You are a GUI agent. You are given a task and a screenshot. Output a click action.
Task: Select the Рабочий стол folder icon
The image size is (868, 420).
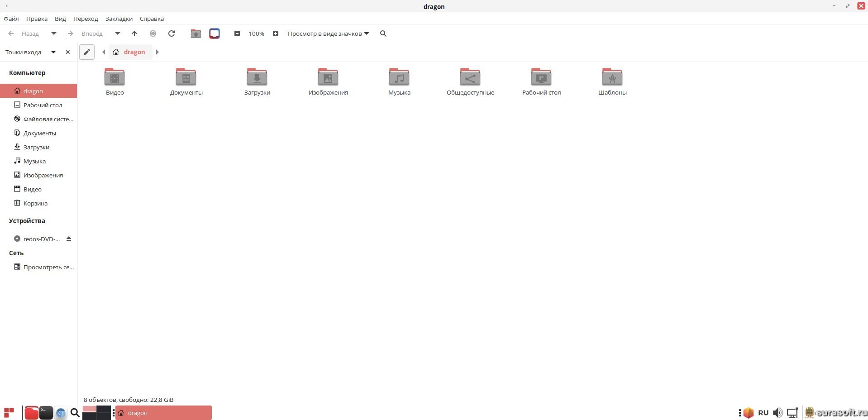(541, 76)
